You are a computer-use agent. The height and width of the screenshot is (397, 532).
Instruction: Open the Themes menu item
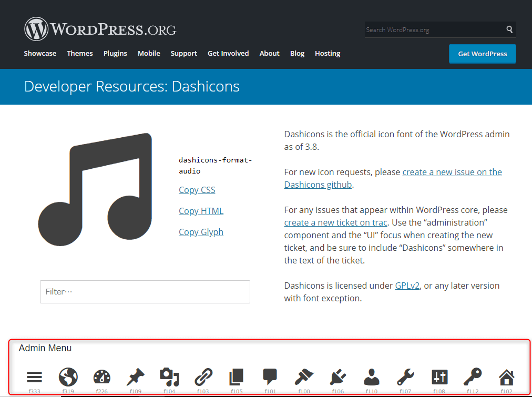pyautogui.click(x=80, y=54)
